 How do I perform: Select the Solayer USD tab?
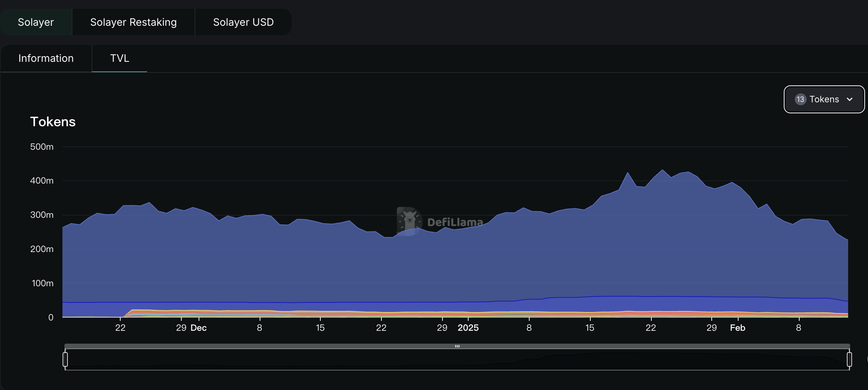[x=243, y=22]
